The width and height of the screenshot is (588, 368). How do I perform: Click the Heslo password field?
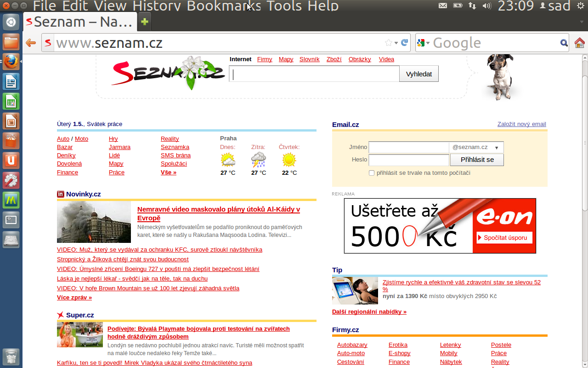pyautogui.click(x=409, y=160)
